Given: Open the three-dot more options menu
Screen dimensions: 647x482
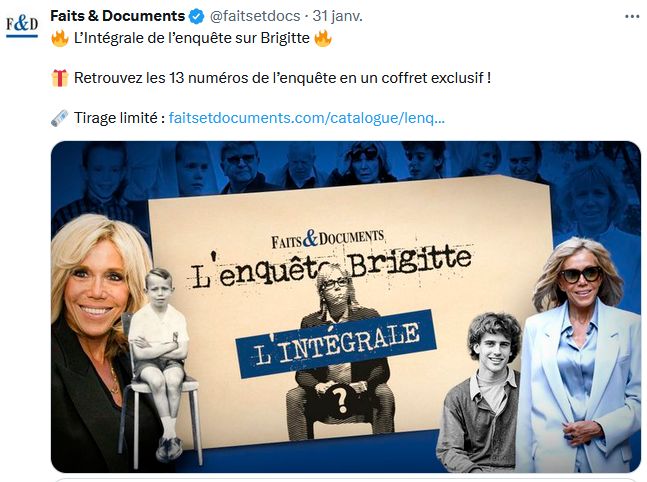Looking at the screenshot, I should 632,17.
